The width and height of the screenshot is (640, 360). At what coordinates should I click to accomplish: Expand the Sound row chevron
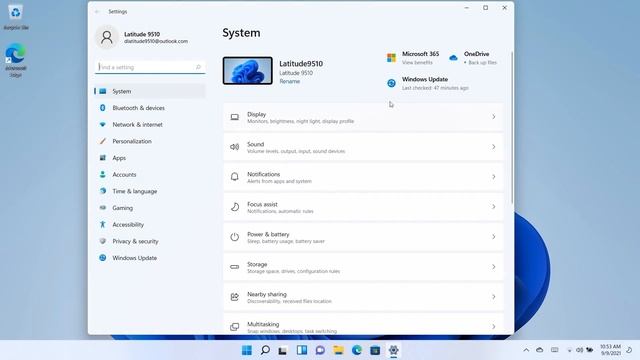point(493,147)
